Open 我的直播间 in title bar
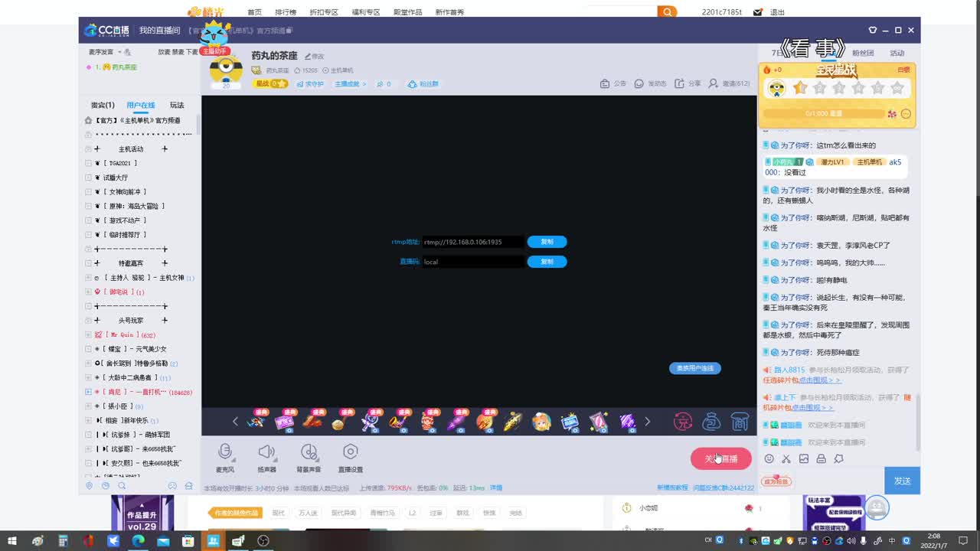The width and height of the screenshot is (980, 551). [159, 30]
